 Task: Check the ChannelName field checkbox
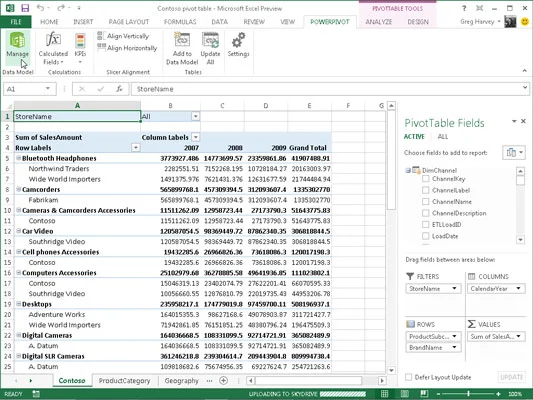point(425,202)
